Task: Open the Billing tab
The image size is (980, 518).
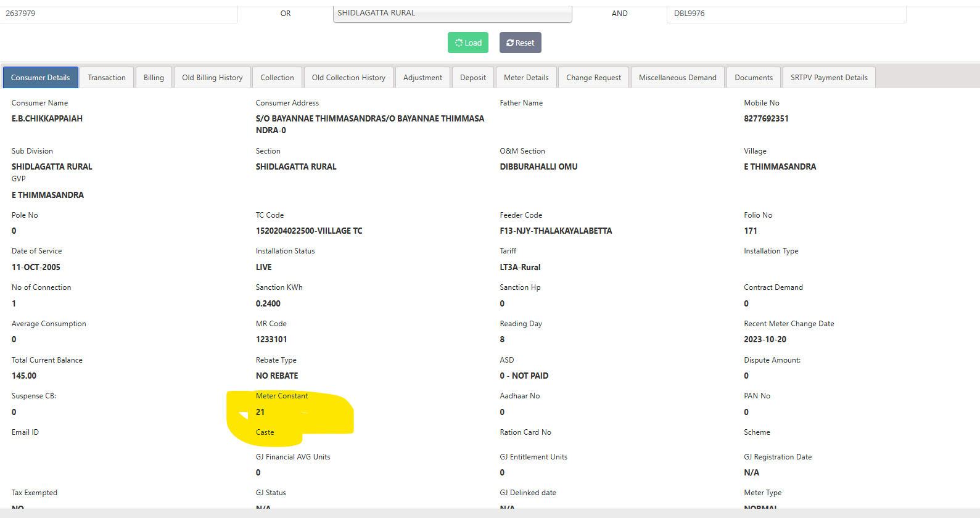Action: [x=154, y=78]
